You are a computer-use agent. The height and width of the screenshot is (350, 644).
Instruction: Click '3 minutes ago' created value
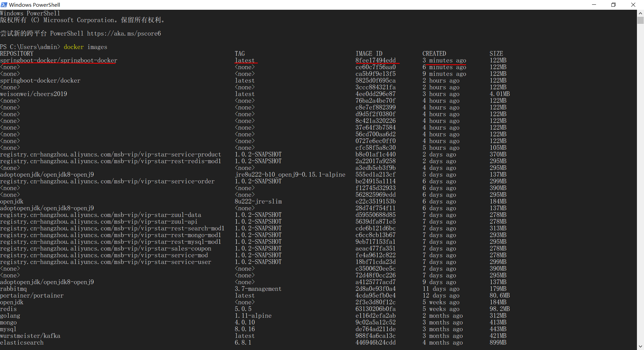[x=444, y=60]
